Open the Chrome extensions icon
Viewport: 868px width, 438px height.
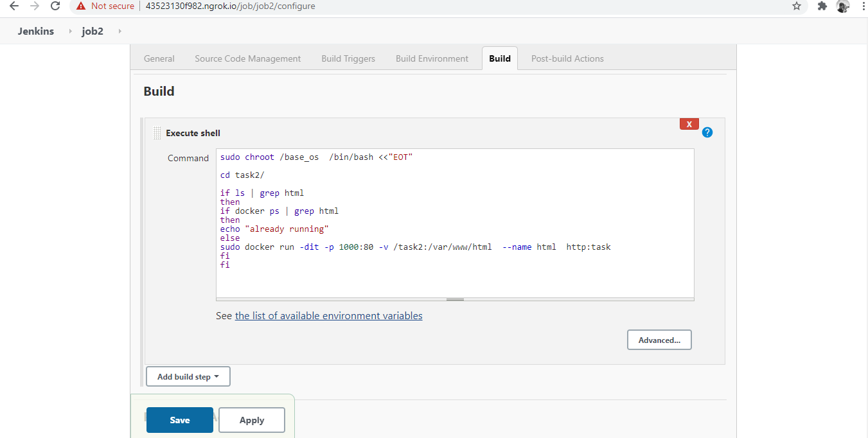[x=822, y=6]
